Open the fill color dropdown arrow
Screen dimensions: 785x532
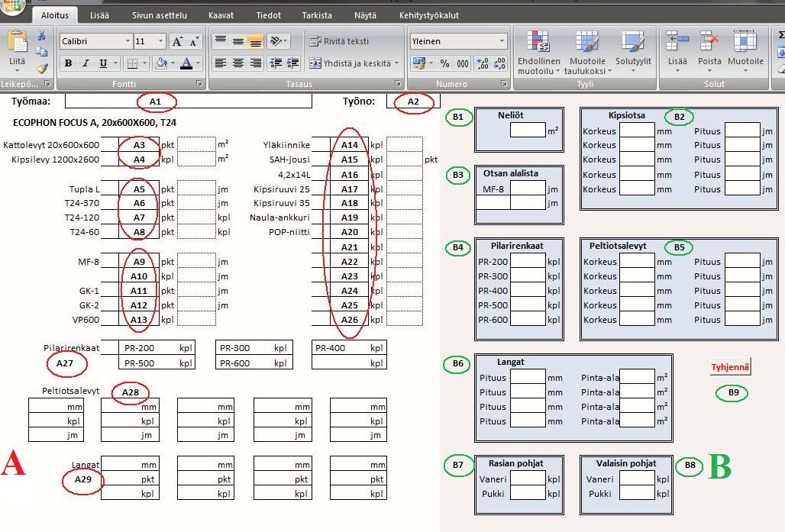point(173,63)
